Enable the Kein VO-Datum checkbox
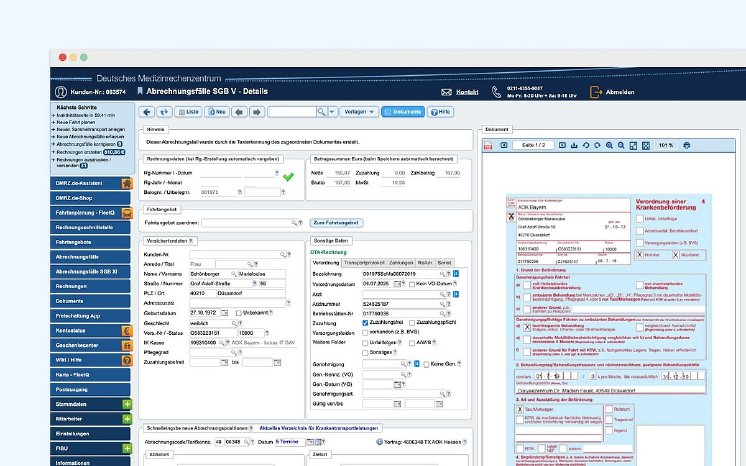The image size is (746, 466). [412, 284]
